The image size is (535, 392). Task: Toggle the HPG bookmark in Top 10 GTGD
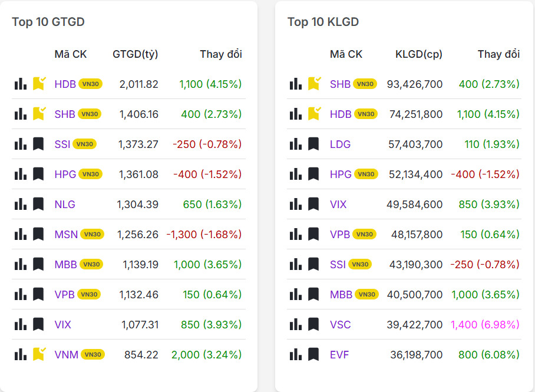tap(38, 174)
